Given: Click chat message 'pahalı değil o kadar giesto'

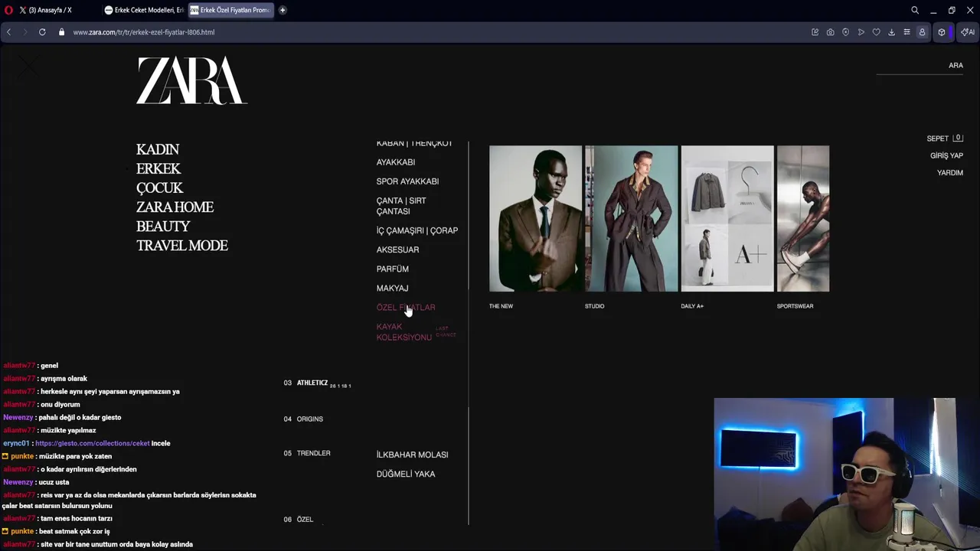Looking at the screenshot, I should point(80,417).
